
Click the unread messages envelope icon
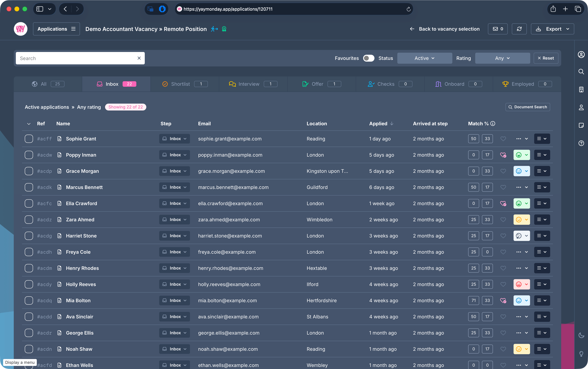click(497, 29)
